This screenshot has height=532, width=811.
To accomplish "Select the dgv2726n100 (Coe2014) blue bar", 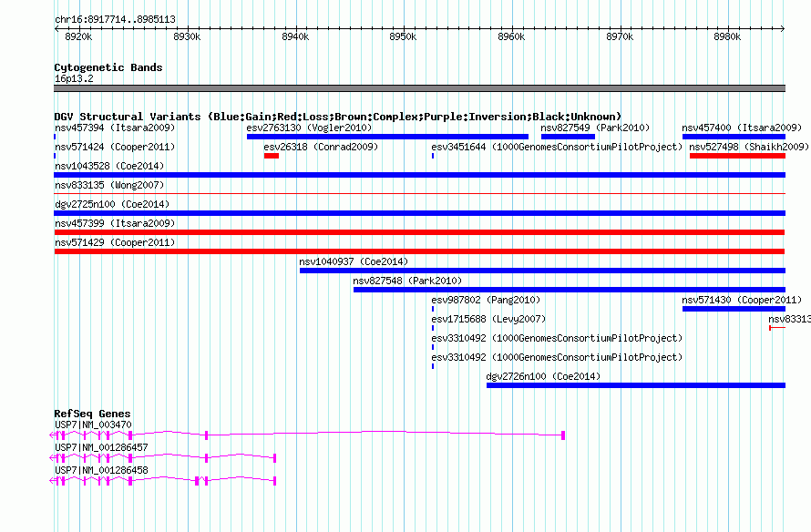I will 636,385.
